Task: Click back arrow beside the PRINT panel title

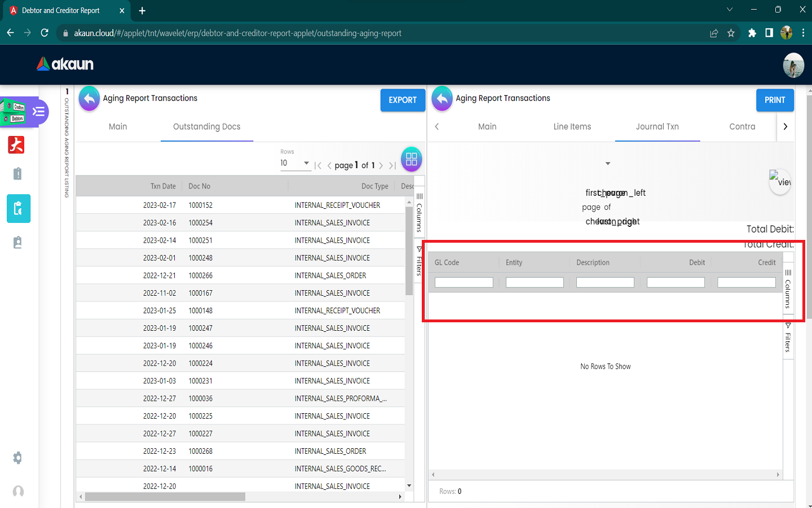Action: 442,99
